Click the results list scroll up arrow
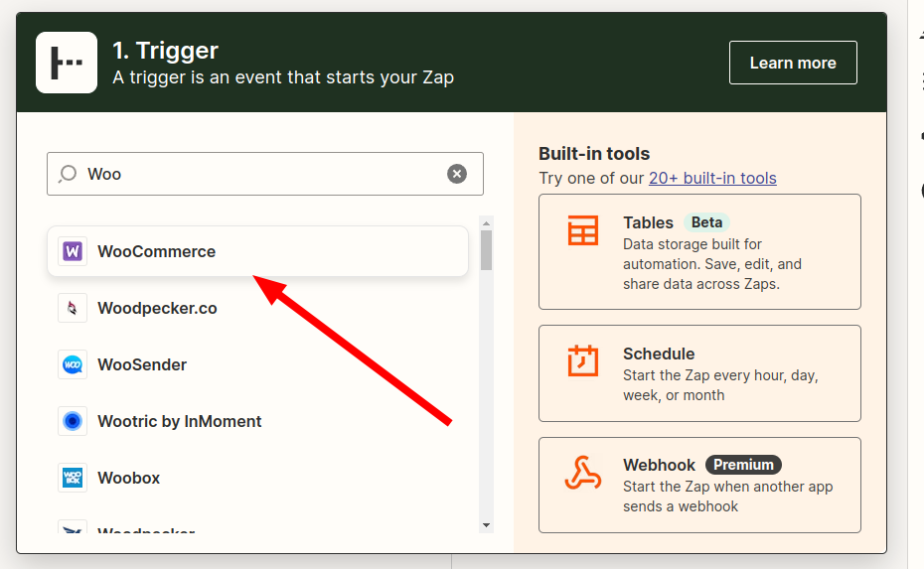The height and width of the screenshot is (569, 924). coord(486,223)
